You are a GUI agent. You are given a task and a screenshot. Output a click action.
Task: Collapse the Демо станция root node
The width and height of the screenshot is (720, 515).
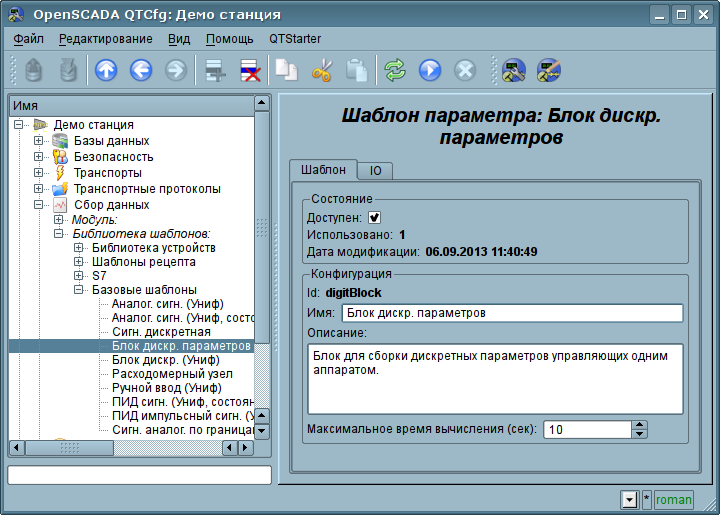(x=18, y=124)
